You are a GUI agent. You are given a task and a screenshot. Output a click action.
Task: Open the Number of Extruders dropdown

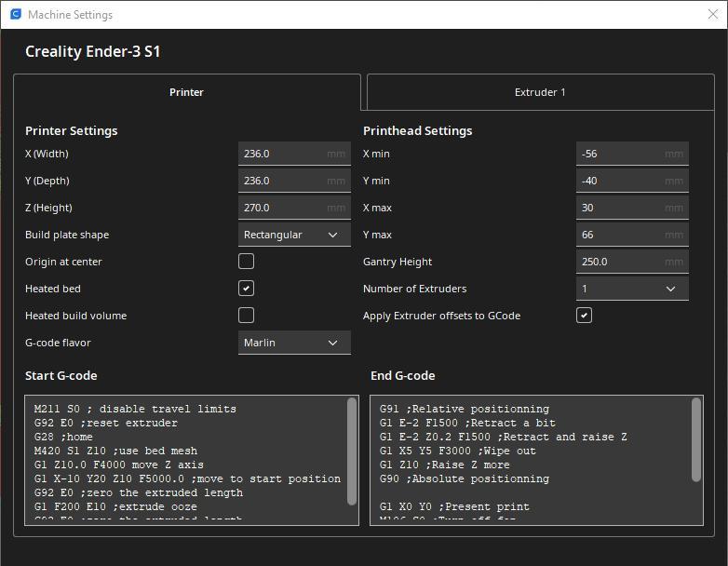(x=632, y=289)
